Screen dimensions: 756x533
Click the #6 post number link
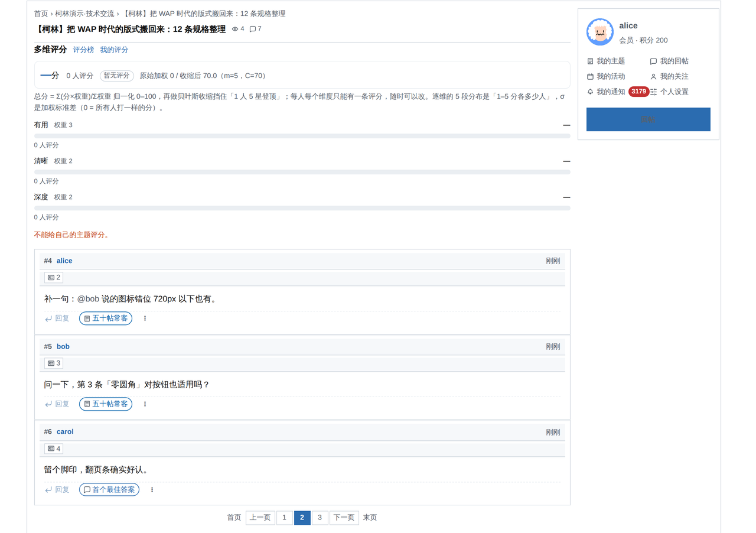tap(48, 432)
